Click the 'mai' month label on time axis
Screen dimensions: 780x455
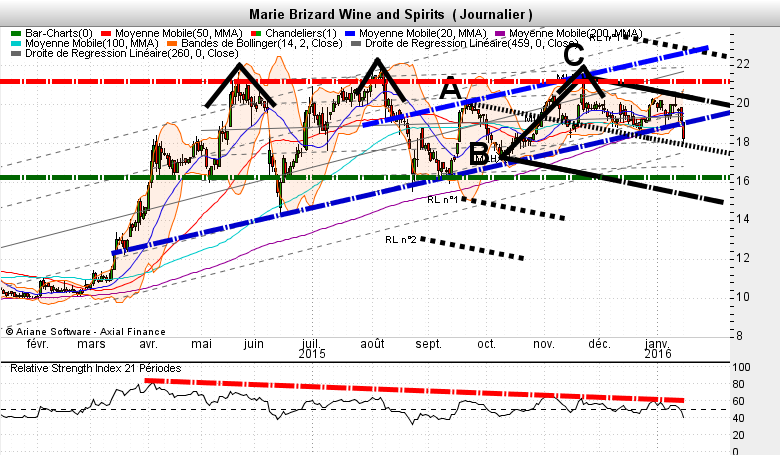tap(201, 344)
